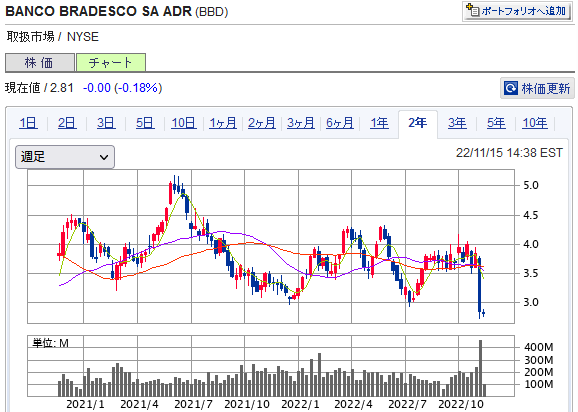Switch chart to 2ヶ月 range
This screenshot has height=412, width=578.
(x=262, y=123)
